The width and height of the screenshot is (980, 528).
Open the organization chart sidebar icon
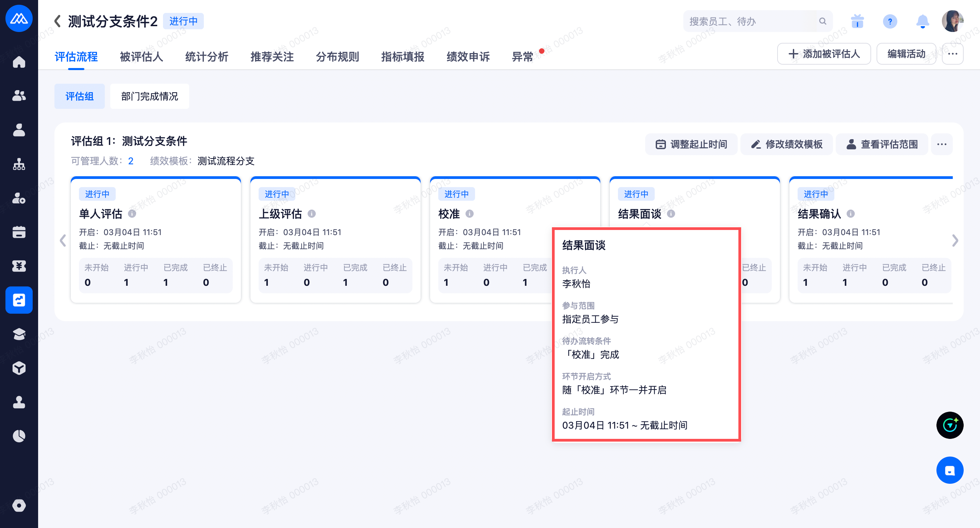(19, 164)
